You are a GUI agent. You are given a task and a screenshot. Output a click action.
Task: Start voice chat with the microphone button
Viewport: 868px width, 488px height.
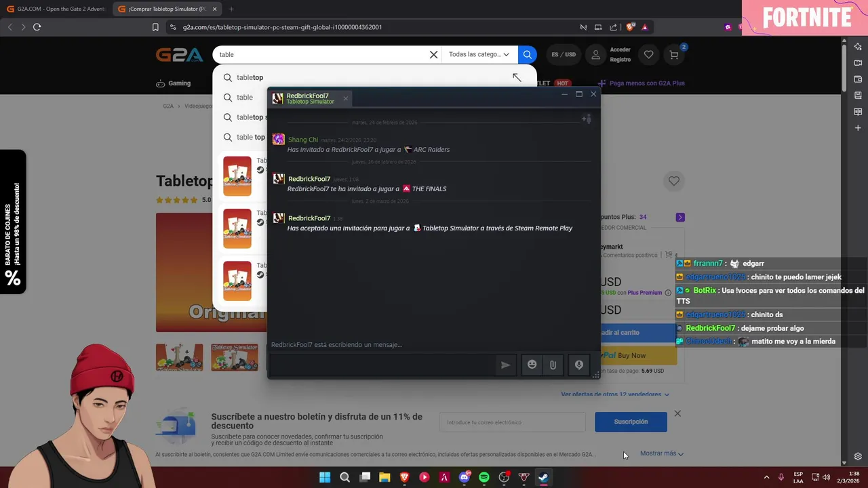pyautogui.click(x=579, y=365)
